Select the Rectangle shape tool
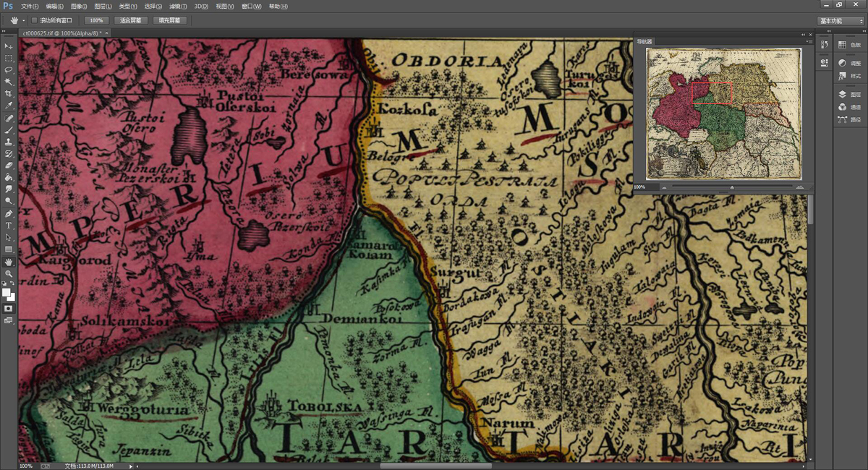The height and width of the screenshot is (470, 868). [x=9, y=249]
